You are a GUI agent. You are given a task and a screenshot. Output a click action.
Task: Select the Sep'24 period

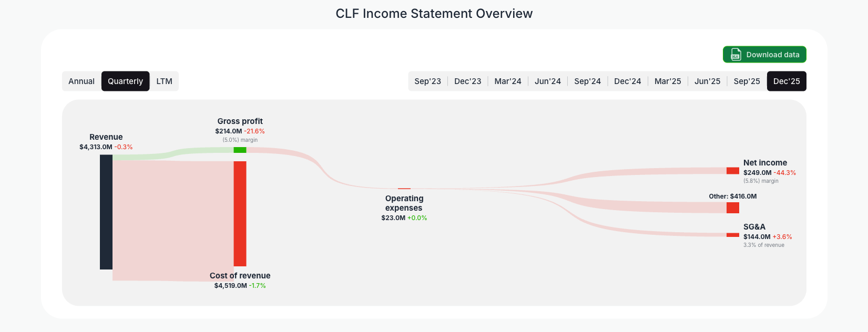tap(587, 81)
